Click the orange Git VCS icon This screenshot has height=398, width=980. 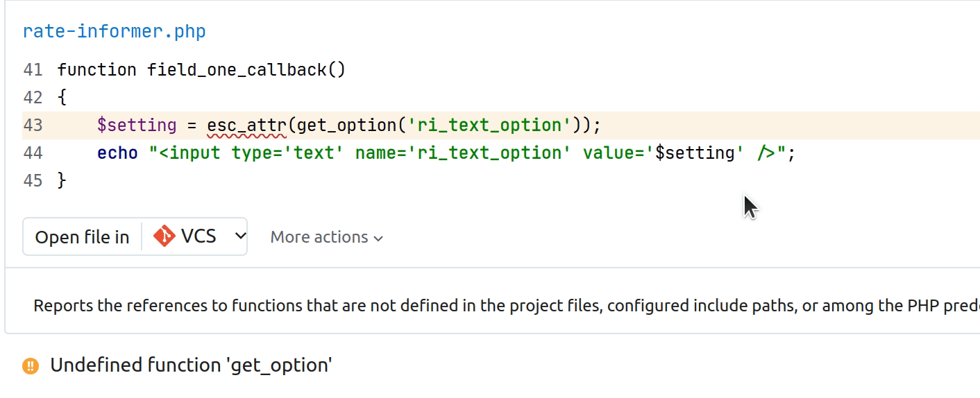pos(164,236)
